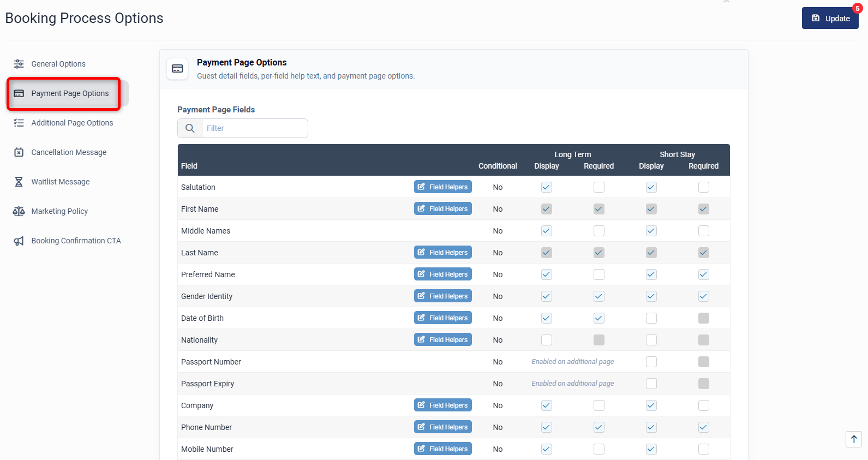
Task: Open Waitlist Message section
Action: tap(61, 182)
